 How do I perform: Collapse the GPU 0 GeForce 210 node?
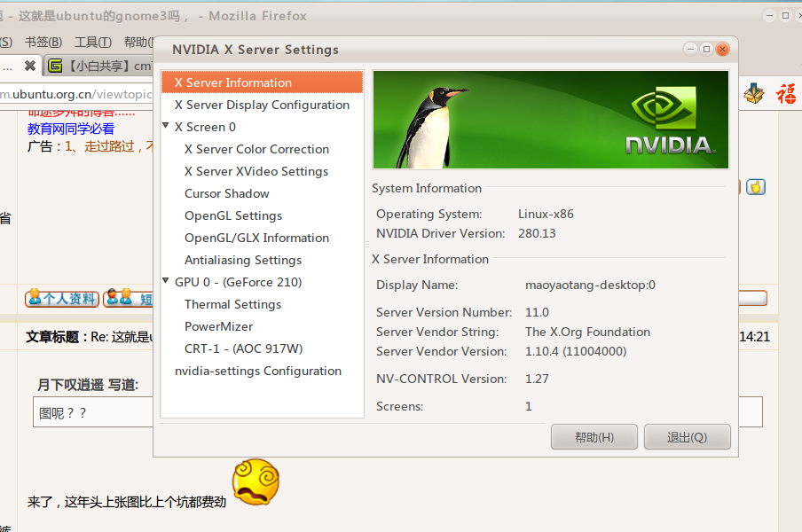point(166,280)
